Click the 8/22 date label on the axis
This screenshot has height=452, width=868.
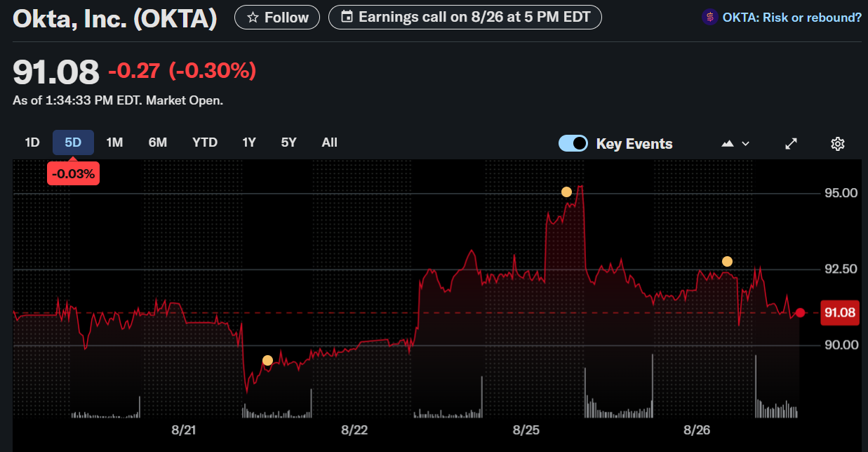(x=354, y=430)
